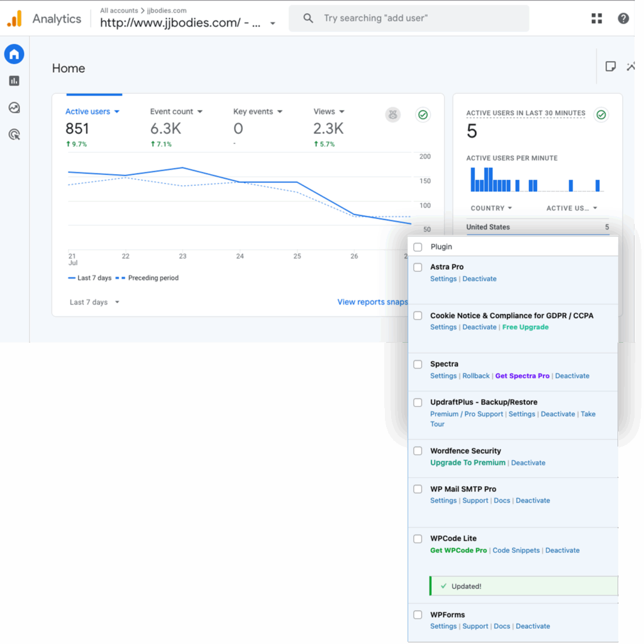Open the Google apps grid icon
The width and height of the screenshot is (644, 644).
click(x=597, y=18)
